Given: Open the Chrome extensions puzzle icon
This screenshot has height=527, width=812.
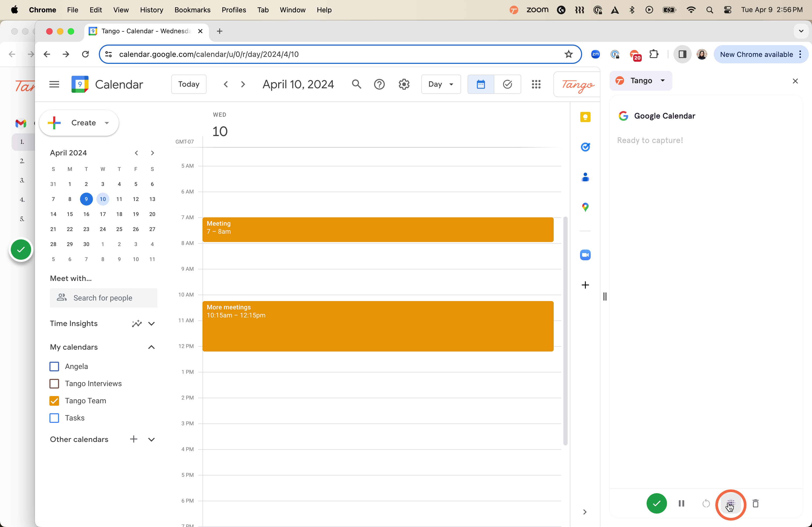Looking at the screenshot, I should 654,54.
